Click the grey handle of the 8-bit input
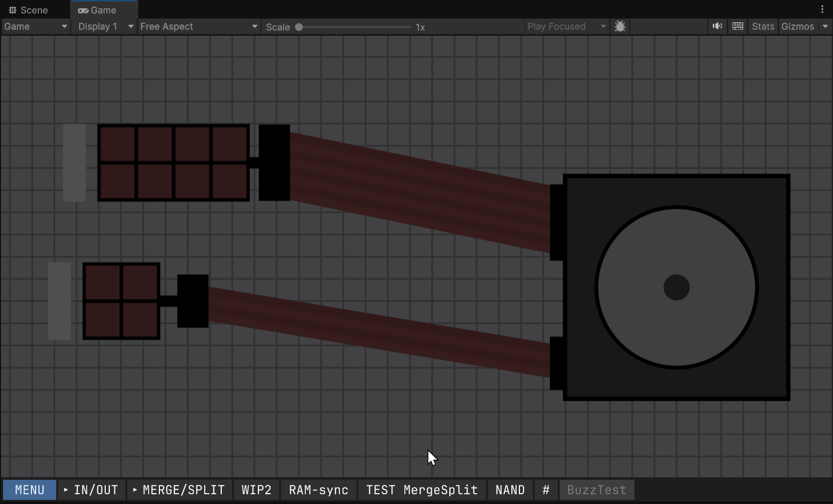This screenshot has width=833, height=504. tap(74, 162)
